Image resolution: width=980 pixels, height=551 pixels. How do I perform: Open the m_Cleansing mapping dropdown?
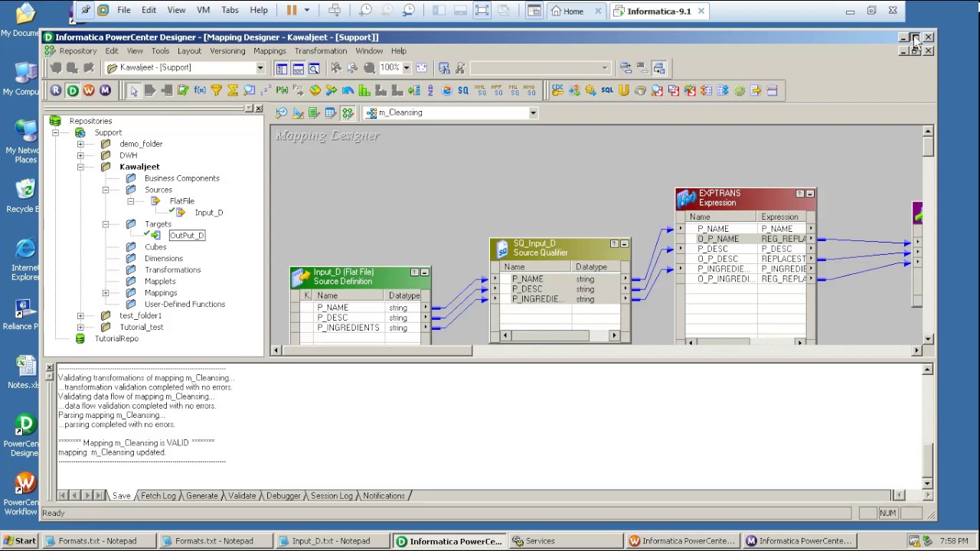point(533,113)
